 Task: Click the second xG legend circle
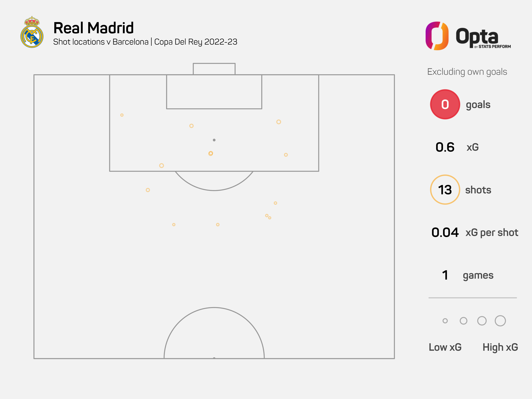[x=464, y=321]
